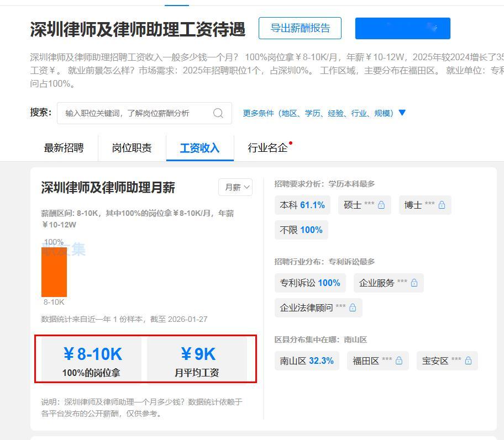Click the 硕士 locked education tag
This screenshot has width=504, height=440.
click(x=365, y=205)
